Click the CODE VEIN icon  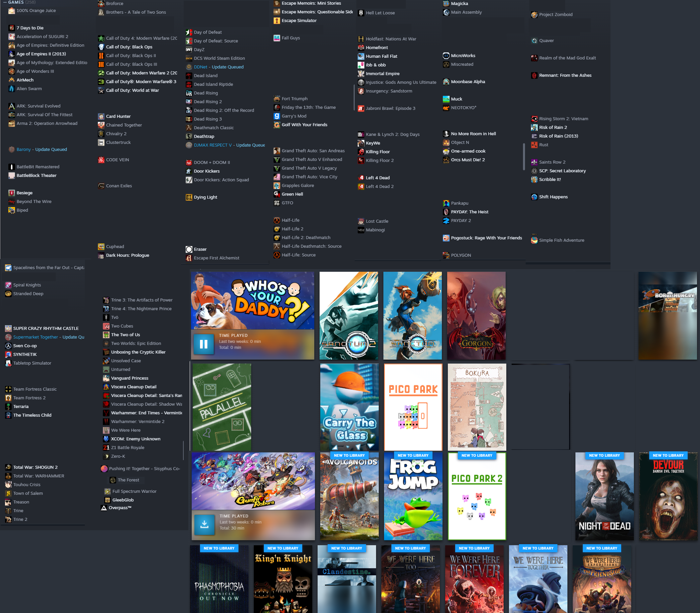click(x=101, y=160)
